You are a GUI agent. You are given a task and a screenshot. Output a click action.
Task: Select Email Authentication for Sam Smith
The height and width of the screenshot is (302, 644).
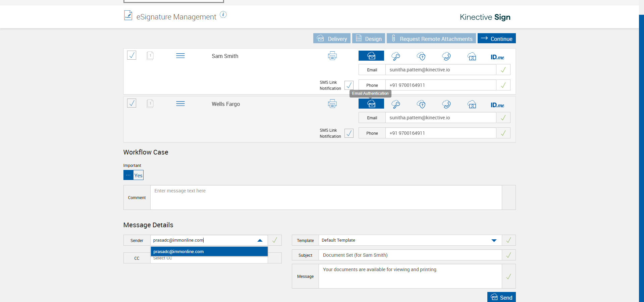click(371, 56)
